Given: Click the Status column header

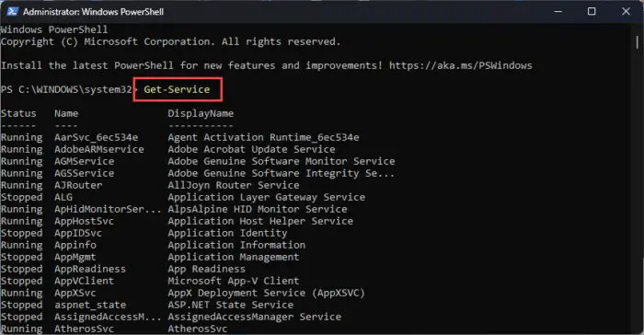Looking at the screenshot, I should pyautogui.click(x=18, y=113).
